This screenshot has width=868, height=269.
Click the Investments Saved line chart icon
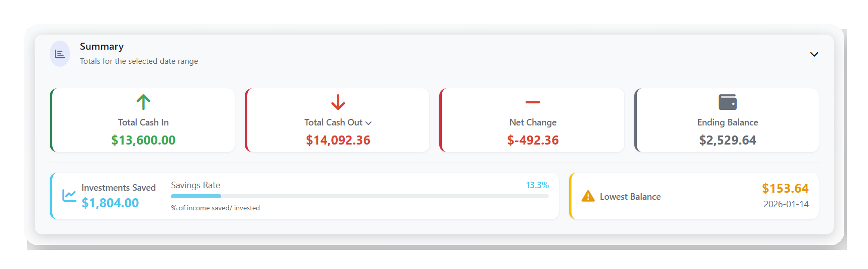point(69,195)
